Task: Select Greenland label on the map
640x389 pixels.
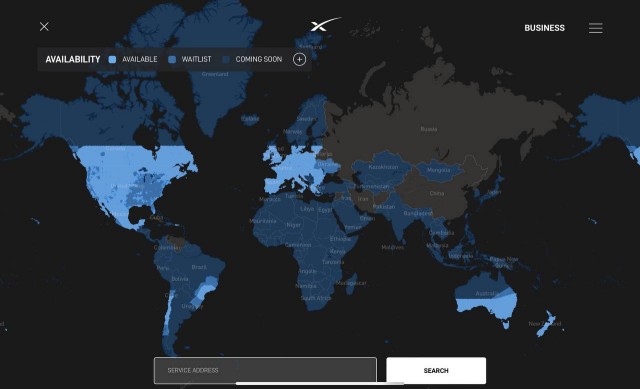Action: pyautogui.click(x=215, y=74)
